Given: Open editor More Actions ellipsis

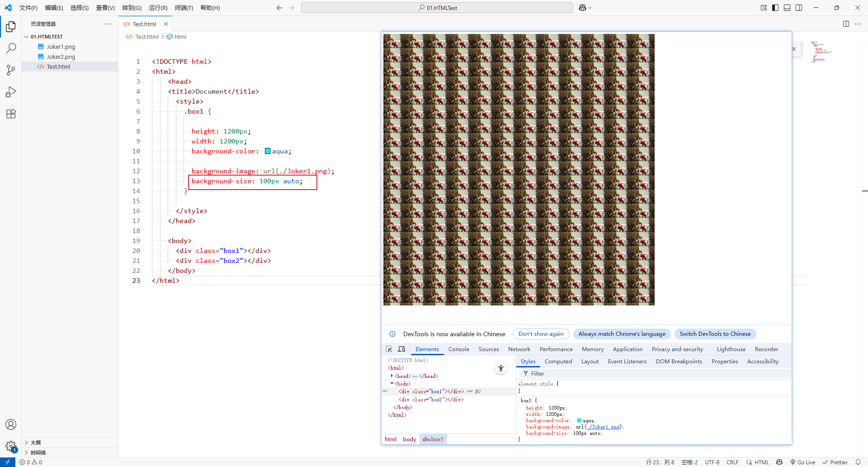Looking at the screenshot, I should click(858, 24).
